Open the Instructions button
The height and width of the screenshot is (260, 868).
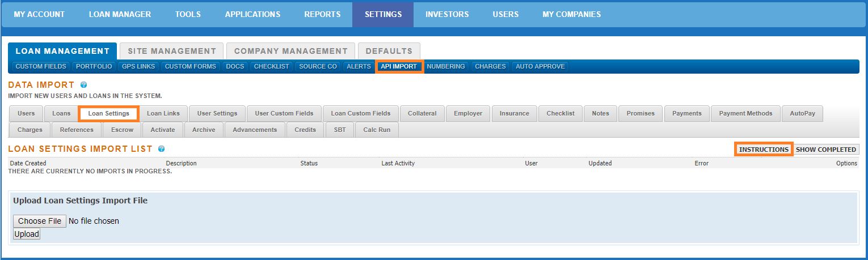tap(764, 150)
